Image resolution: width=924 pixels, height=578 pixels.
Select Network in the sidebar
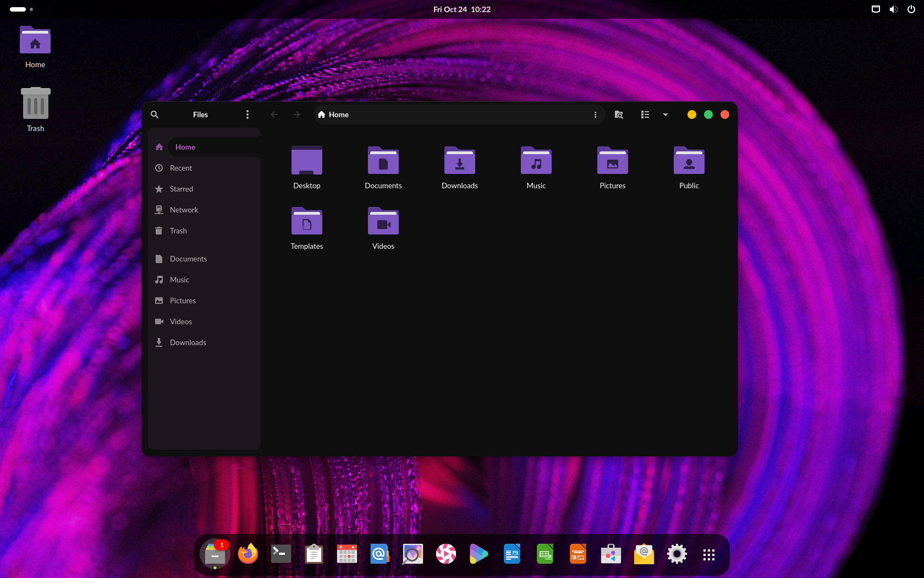tap(184, 210)
